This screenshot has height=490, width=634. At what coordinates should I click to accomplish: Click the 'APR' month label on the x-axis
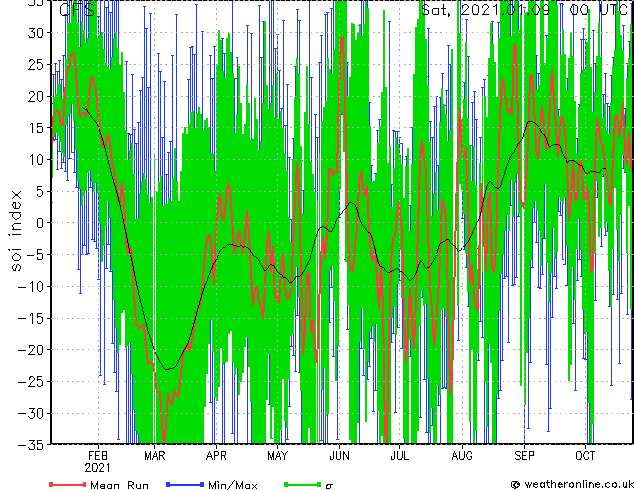(x=216, y=456)
